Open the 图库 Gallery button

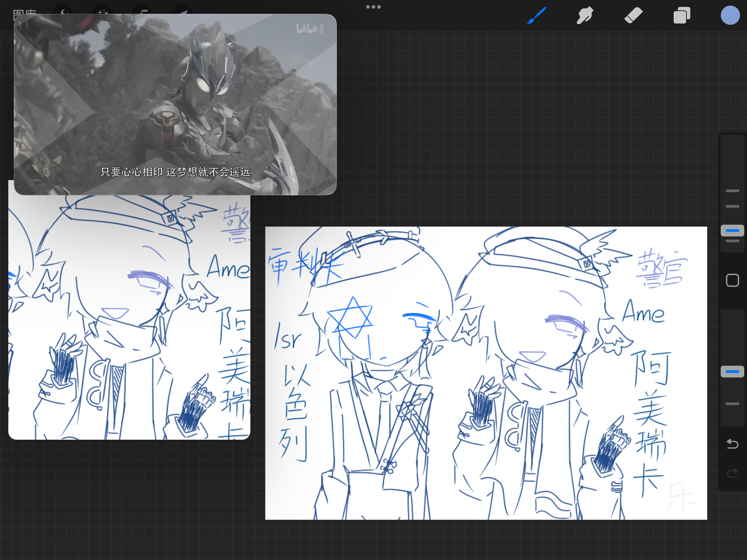point(24,11)
